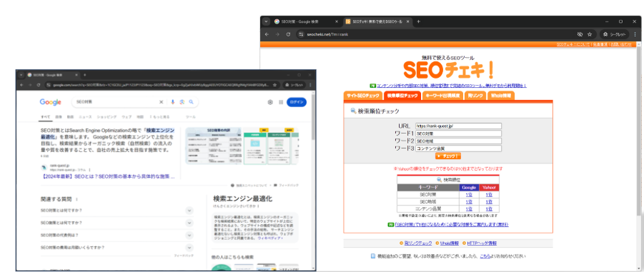Image resolution: width=644 pixels, height=272 pixels.
Task: Open Google 1位 link for SEO対策 row
Action: (469, 195)
